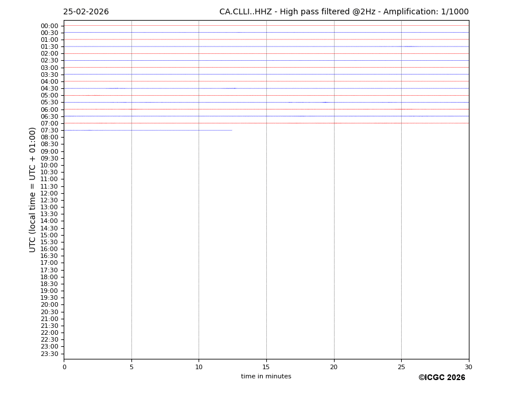Select the 23:30 time row label
The image size is (532, 399).
(49, 354)
